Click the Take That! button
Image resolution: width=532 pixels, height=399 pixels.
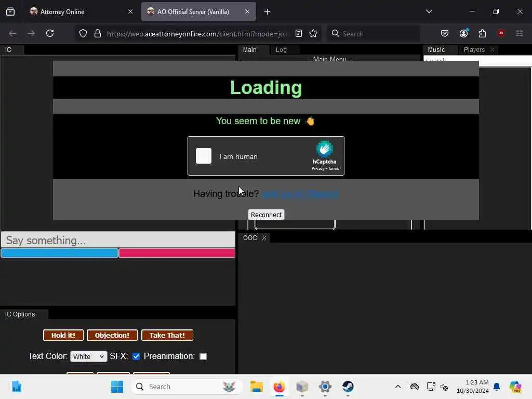tap(167, 335)
